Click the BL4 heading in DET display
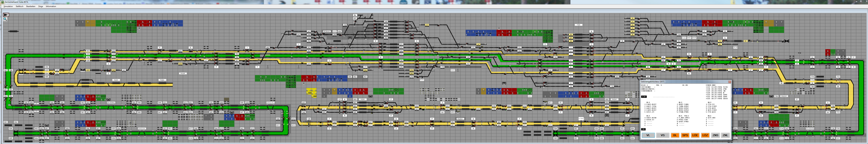 click(648, 116)
